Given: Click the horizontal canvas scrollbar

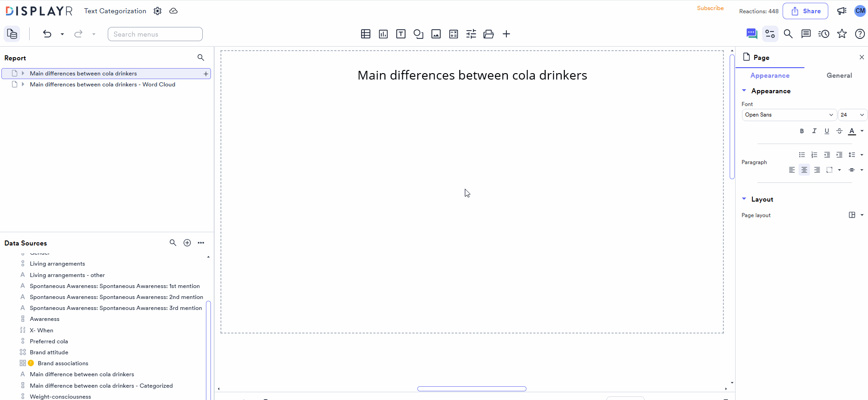Looking at the screenshot, I should click(472, 389).
